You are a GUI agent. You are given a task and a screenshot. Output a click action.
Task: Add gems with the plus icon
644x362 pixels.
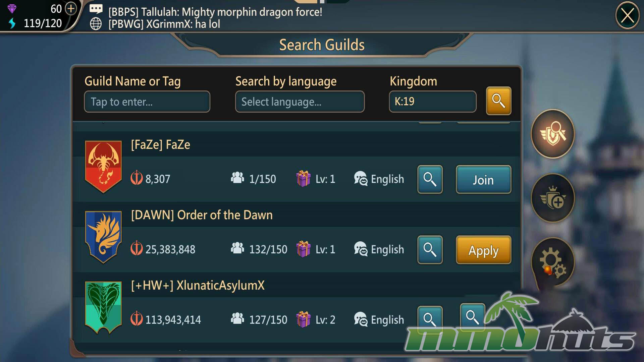pyautogui.click(x=71, y=8)
